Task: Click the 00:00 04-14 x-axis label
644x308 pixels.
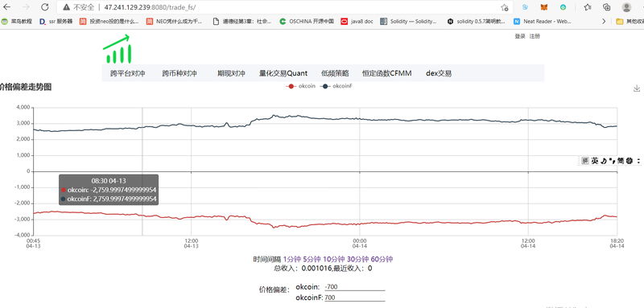Action: pos(359,244)
